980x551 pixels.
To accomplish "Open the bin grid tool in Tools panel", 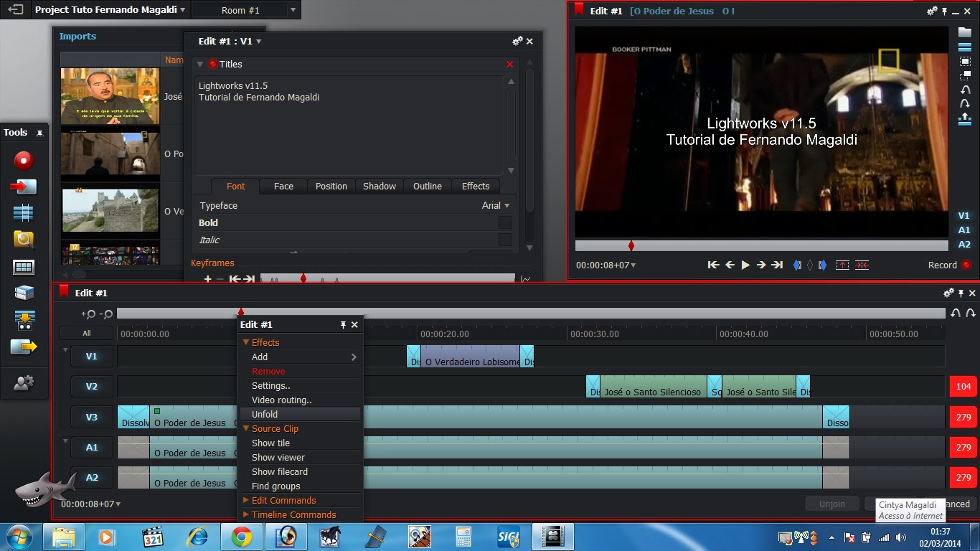I will point(24,267).
